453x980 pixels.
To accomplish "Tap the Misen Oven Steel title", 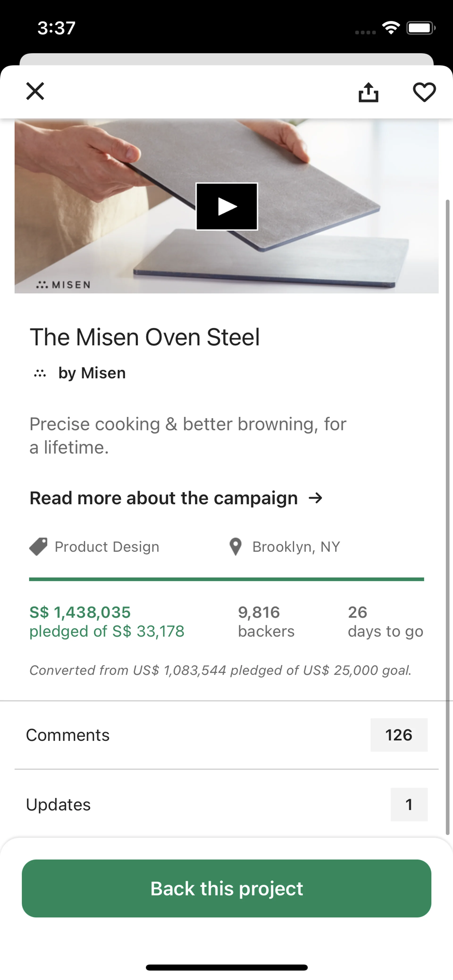I will [x=145, y=337].
